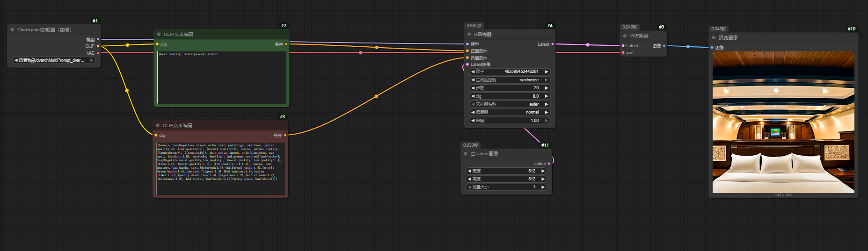Click the 条件 output port of green CLIP node
868x251 pixels.
[286, 44]
